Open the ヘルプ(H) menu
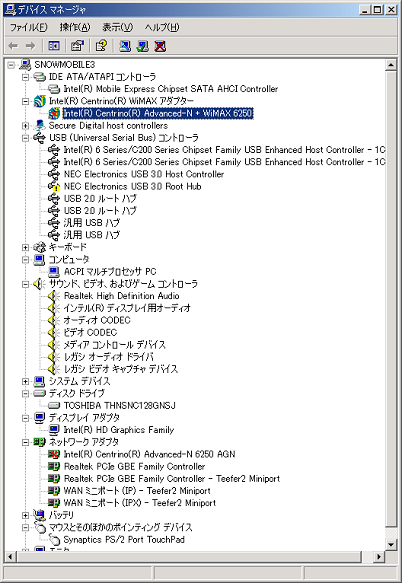Image resolution: width=402 pixels, height=583 pixels. (x=162, y=27)
